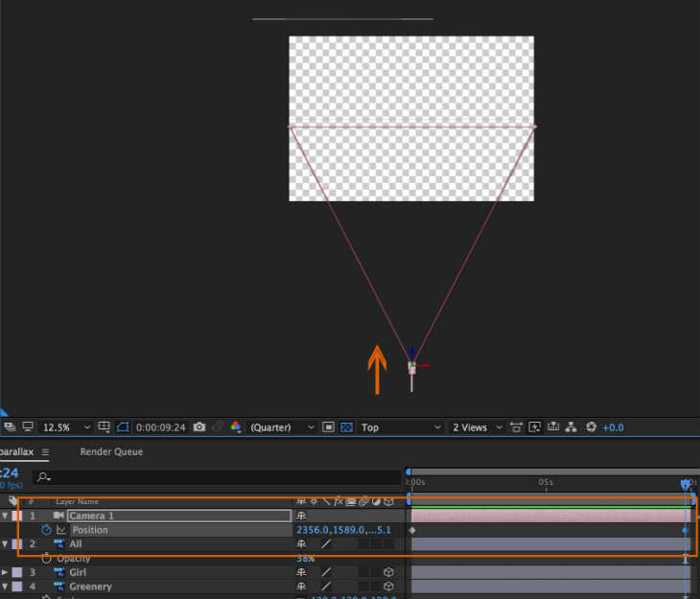The height and width of the screenshot is (599, 700).
Task: Click the Position graph editor icon
Action: pos(60,530)
